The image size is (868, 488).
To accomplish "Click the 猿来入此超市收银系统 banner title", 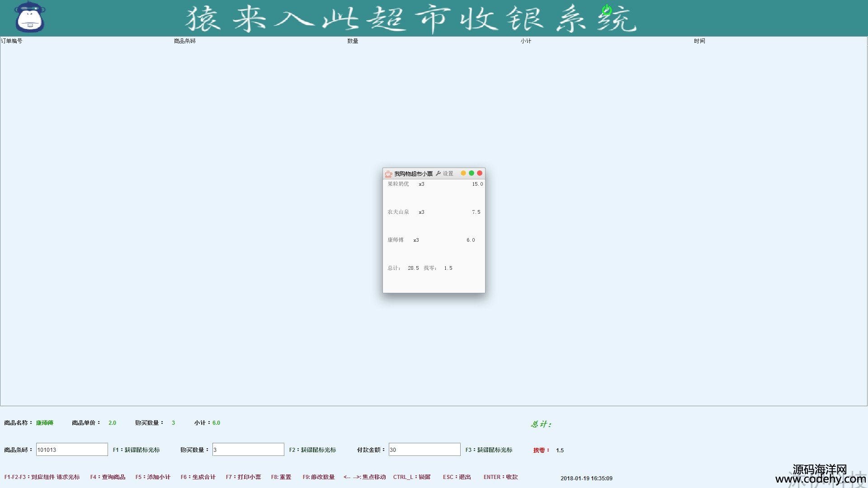I will tap(411, 19).
